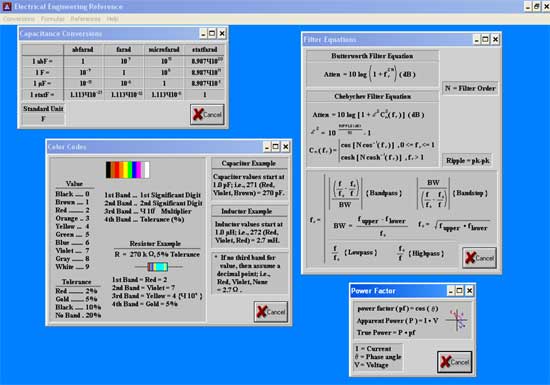
Task: Cancel the Color Codes dialog
Action: point(271,312)
